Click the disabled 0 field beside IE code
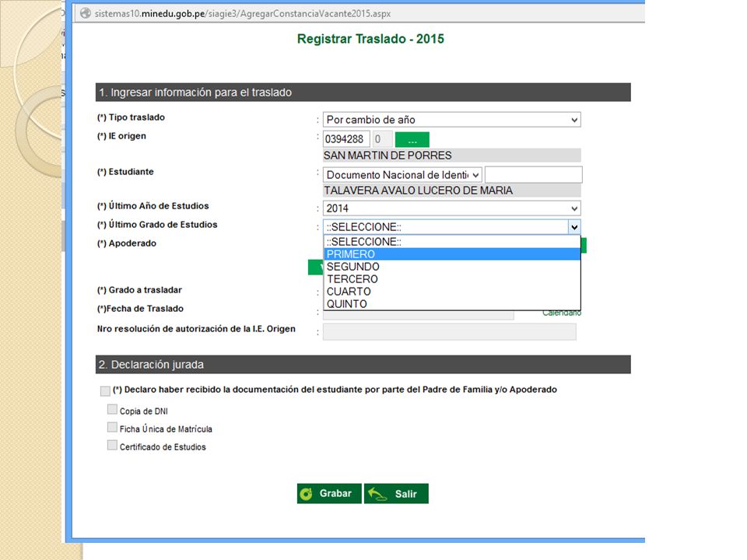 pos(382,139)
